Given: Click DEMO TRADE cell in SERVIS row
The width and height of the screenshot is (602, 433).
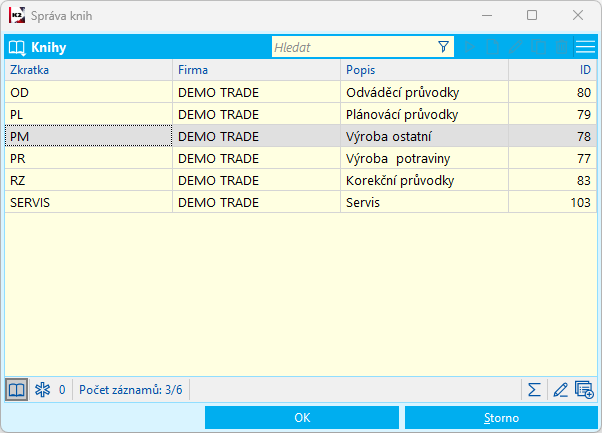Looking at the screenshot, I should pos(256,202).
